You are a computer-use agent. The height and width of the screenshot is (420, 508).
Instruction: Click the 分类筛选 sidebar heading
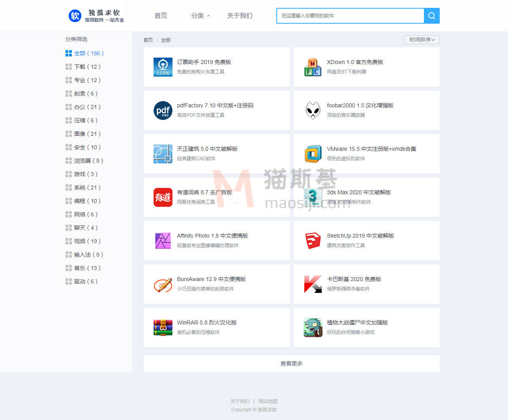pos(76,39)
